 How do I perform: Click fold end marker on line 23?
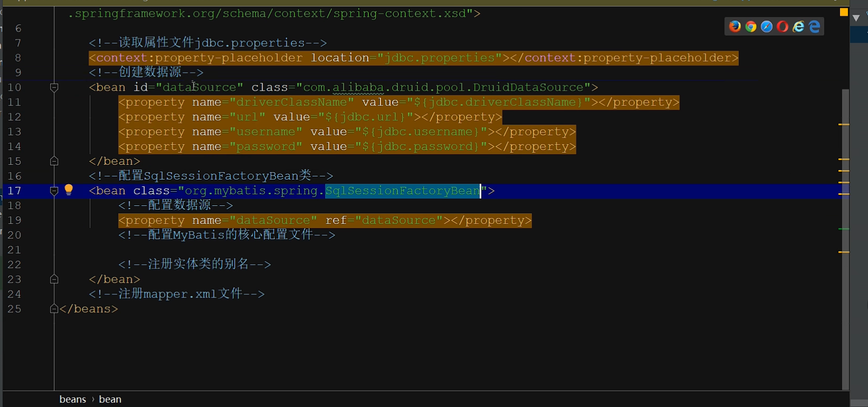click(54, 279)
